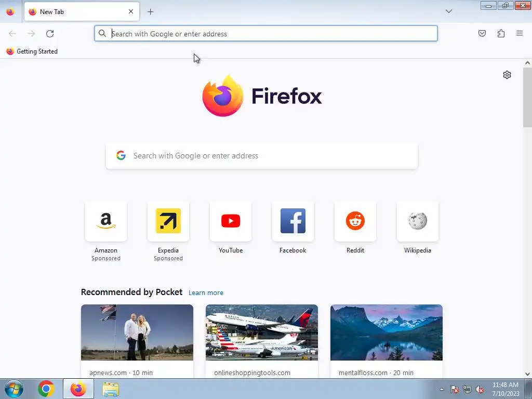
Task: Show hidden system tray icons
Action: pyautogui.click(x=442, y=389)
